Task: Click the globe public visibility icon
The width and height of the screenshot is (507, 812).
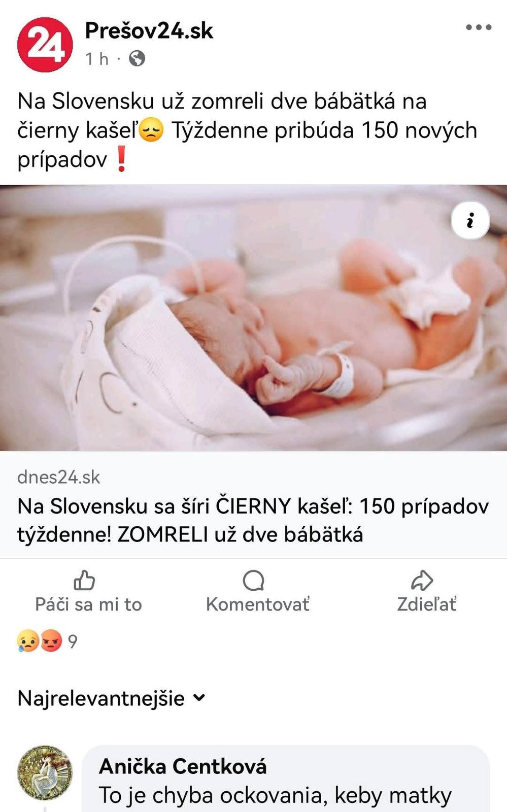Action: coord(137,59)
